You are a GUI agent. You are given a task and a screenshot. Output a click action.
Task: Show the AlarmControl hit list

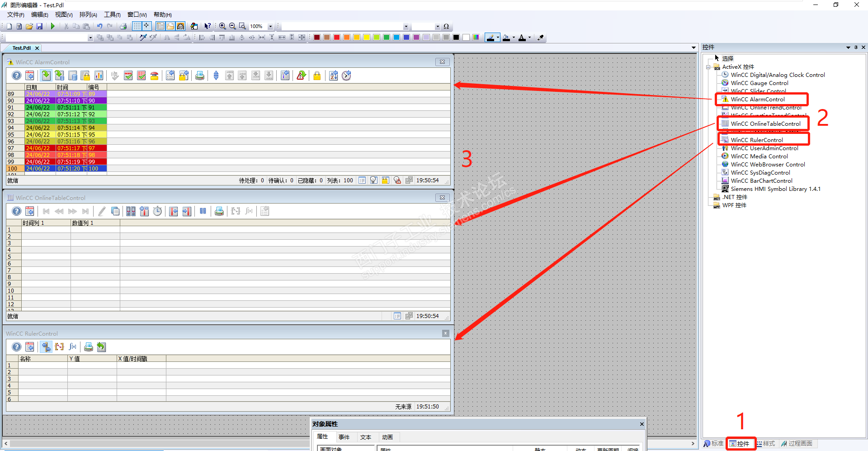pyautogui.click(x=99, y=76)
